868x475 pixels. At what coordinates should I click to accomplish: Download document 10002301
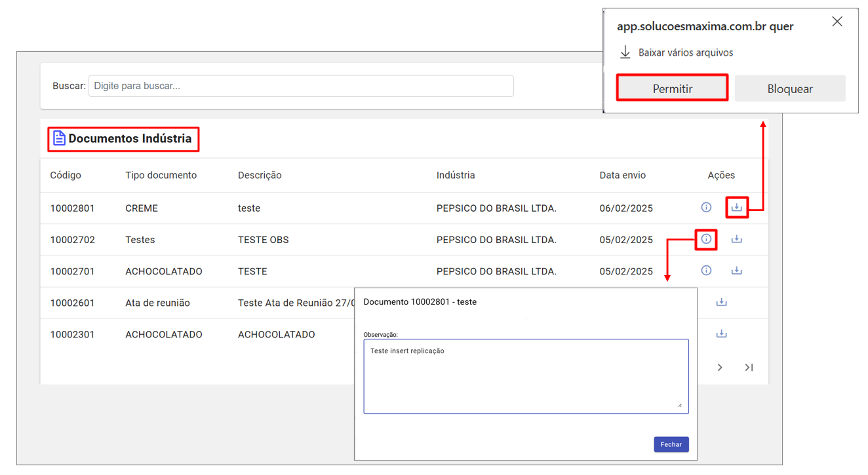[721, 333]
